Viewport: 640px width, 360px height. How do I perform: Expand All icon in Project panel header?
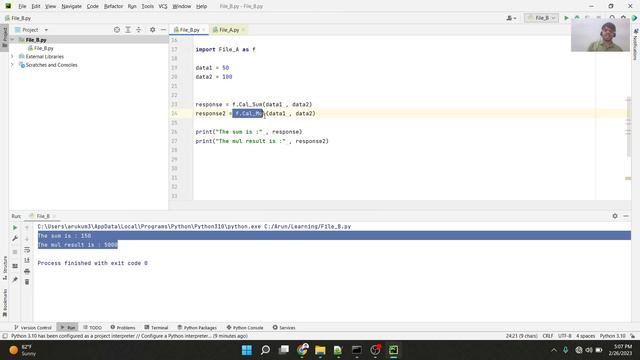pos(128,30)
